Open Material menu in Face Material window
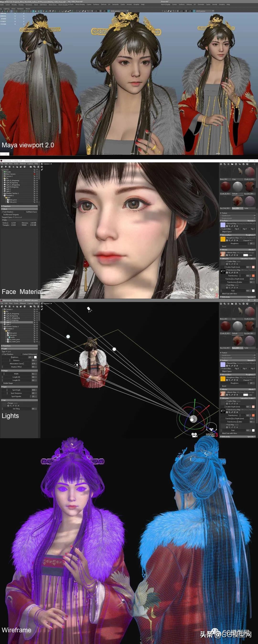Screen dimensions: 258x644 click(23, 164)
